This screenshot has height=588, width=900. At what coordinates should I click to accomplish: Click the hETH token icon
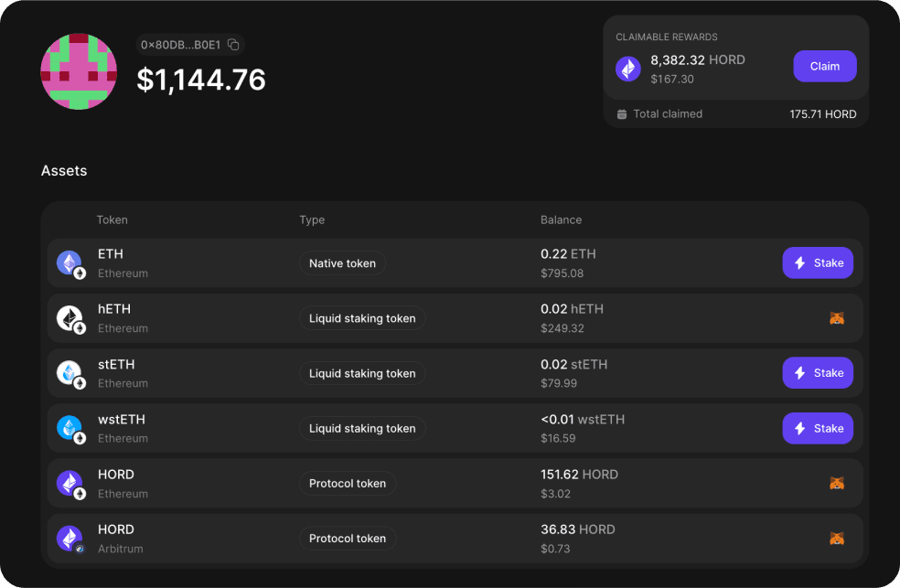click(70, 317)
